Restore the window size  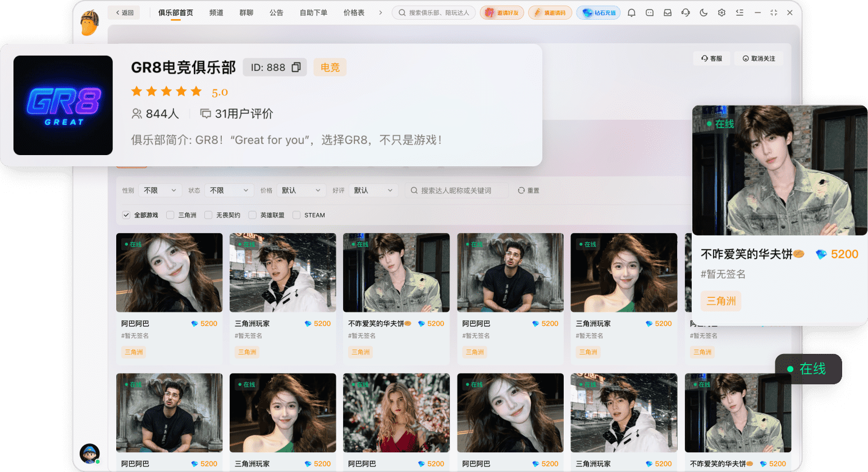[774, 12]
